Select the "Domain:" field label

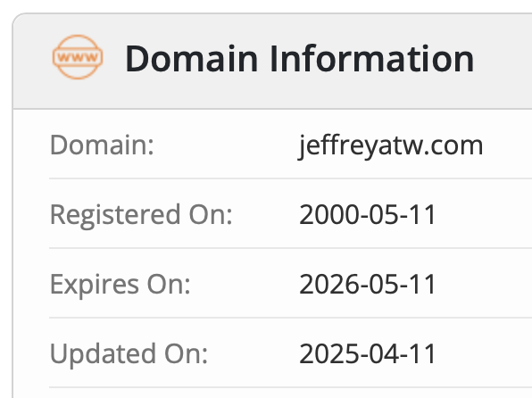click(102, 145)
